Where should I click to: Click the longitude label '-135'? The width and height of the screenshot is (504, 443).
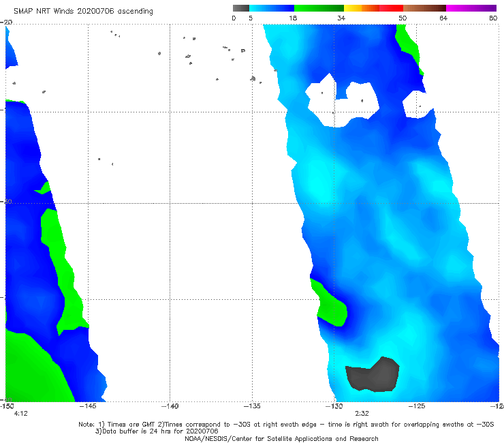pyautogui.click(x=252, y=406)
